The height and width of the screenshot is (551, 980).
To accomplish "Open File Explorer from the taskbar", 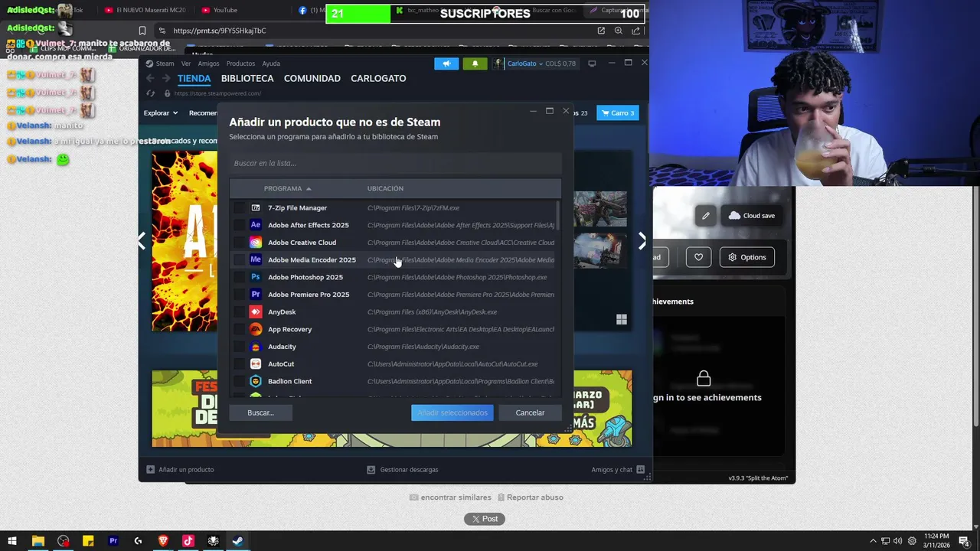I will [x=38, y=541].
